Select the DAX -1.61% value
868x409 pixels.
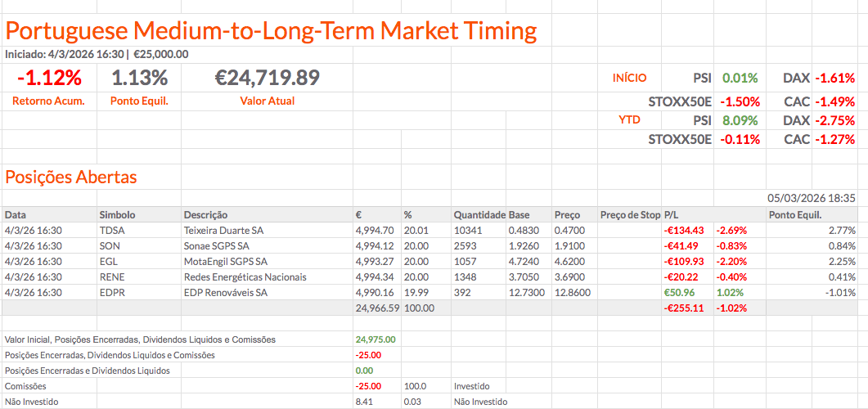pos(834,79)
